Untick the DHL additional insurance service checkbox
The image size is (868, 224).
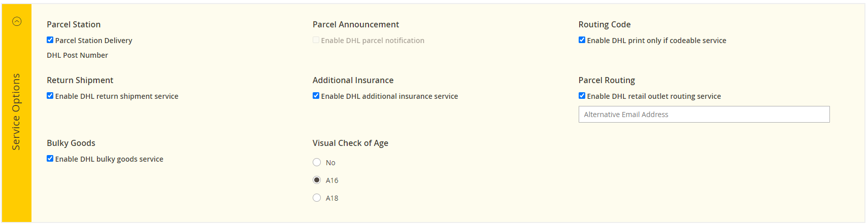pos(316,96)
